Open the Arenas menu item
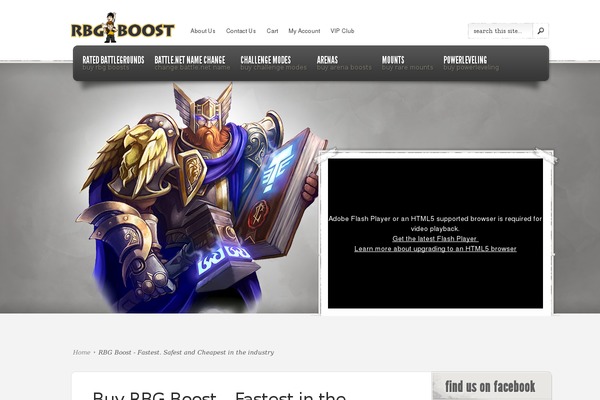The width and height of the screenshot is (600, 400). pos(344,63)
